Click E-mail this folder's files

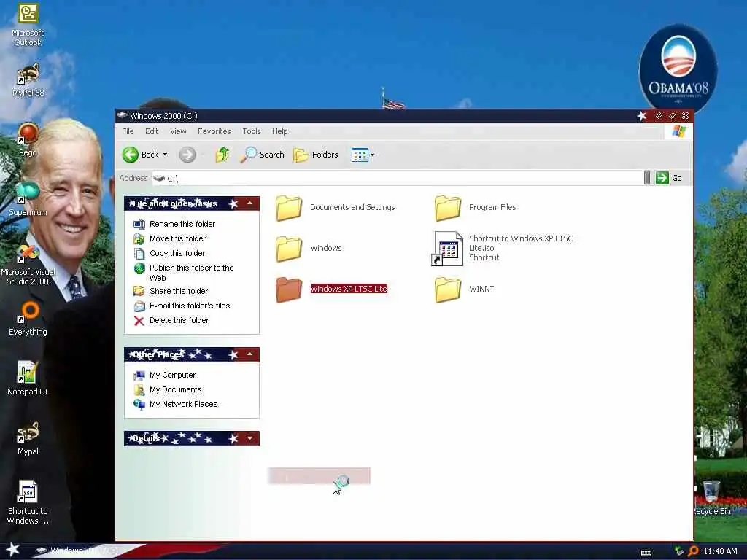click(182, 306)
